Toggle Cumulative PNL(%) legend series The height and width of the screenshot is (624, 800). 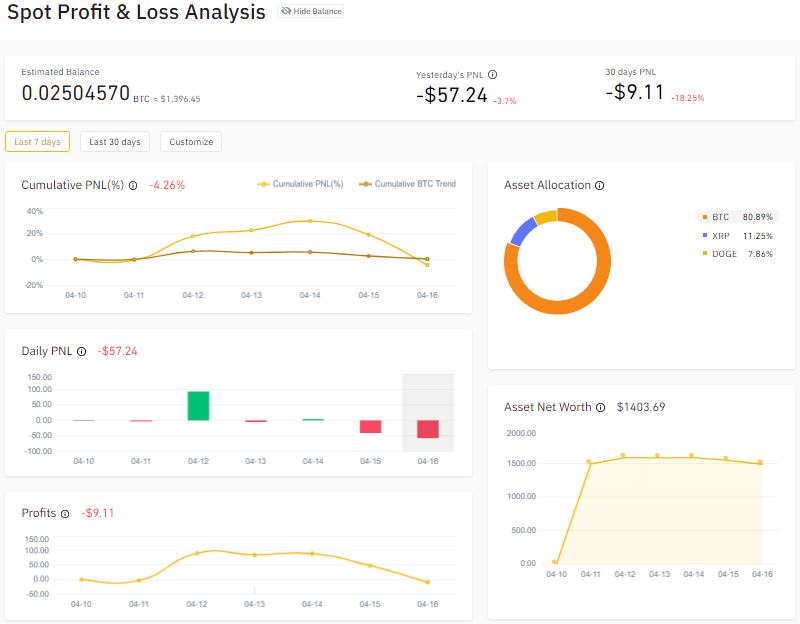300,184
